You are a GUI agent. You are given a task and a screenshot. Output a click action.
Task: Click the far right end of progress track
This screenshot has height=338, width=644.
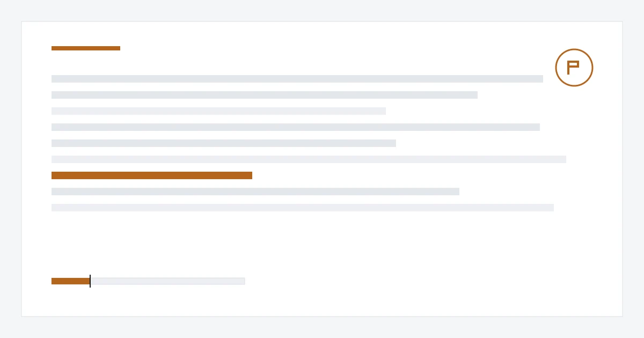(x=243, y=281)
